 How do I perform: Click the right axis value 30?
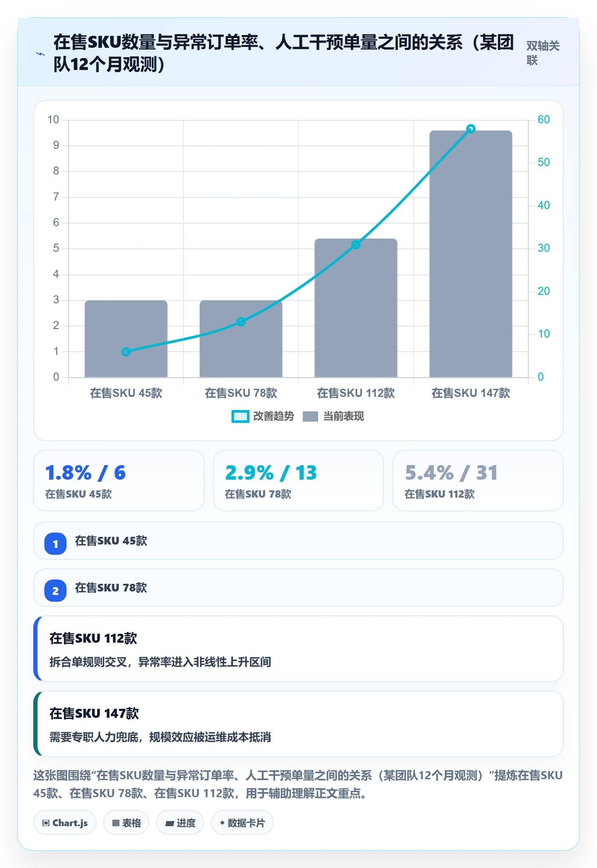point(544,248)
